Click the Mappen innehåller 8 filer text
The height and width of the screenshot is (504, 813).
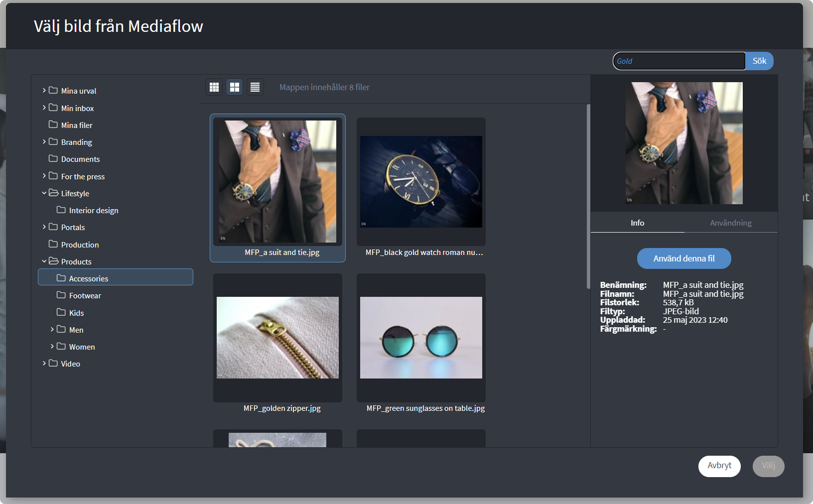(324, 87)
